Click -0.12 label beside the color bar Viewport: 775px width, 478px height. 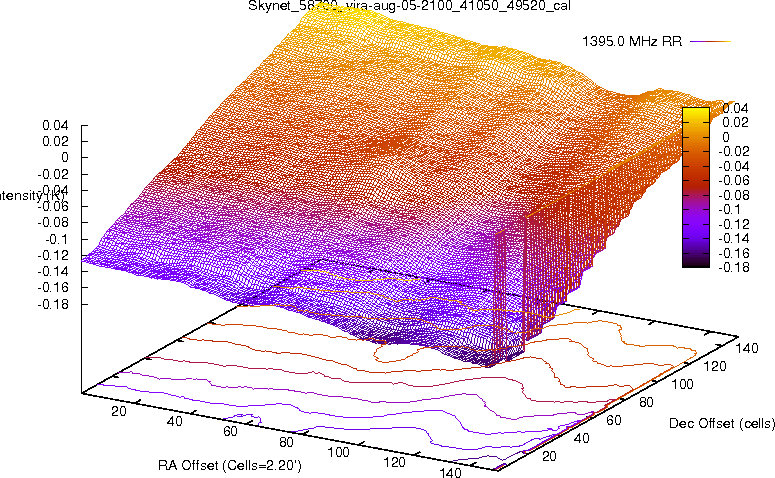tap(733, 224)
